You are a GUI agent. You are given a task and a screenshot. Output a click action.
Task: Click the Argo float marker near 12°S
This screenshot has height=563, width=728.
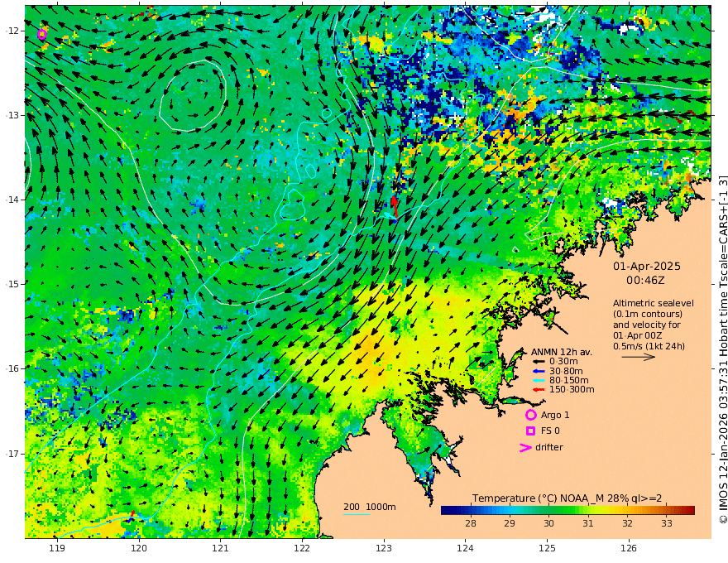point(42,34)
